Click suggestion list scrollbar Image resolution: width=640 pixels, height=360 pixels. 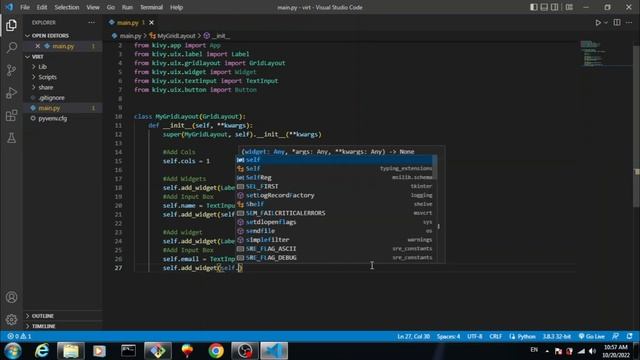[x=435, y=167]
